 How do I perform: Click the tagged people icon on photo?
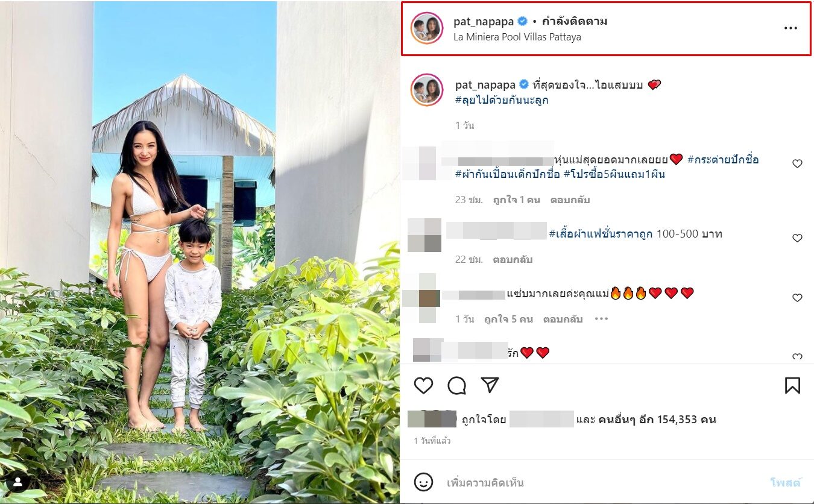tap(18, 482)
